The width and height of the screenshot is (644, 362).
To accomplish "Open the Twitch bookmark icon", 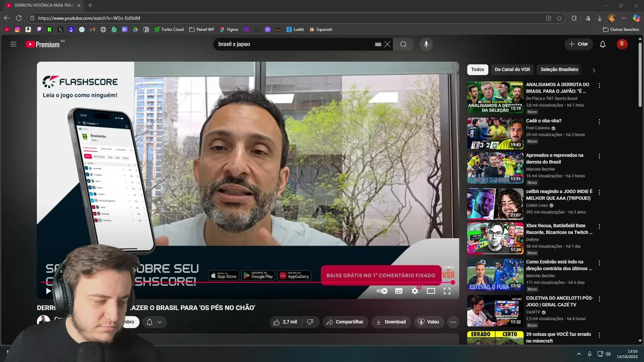I will coord(39,30).
